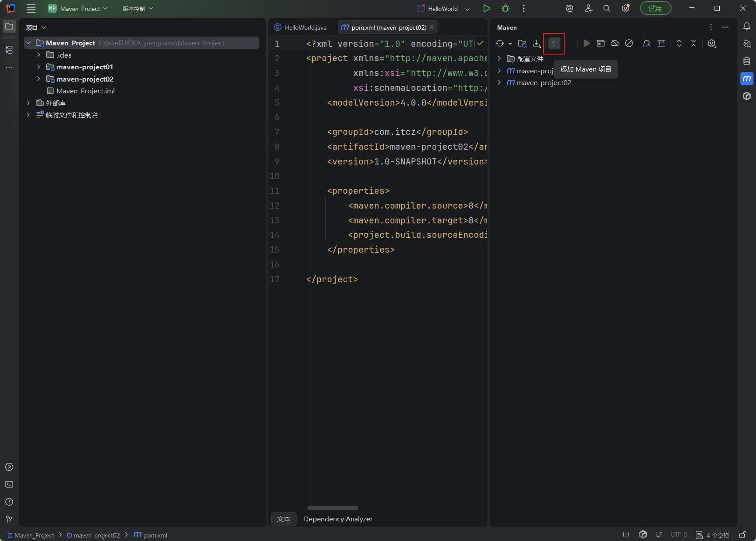Click horizontal scrollbar in editor
756x541 pixels.
(333, 508)
